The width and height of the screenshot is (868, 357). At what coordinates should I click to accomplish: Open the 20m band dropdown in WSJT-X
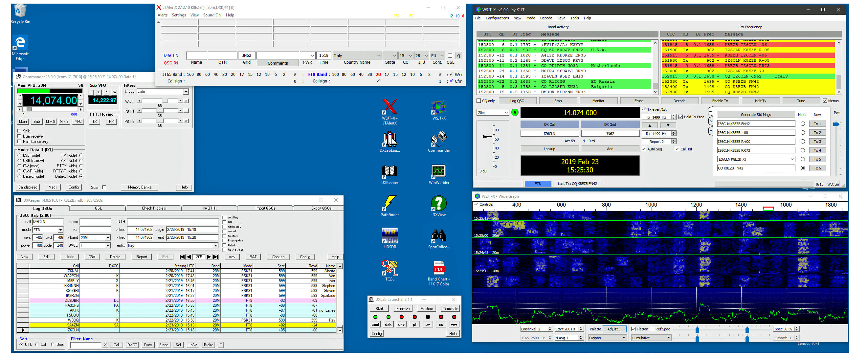click(492, 113)
